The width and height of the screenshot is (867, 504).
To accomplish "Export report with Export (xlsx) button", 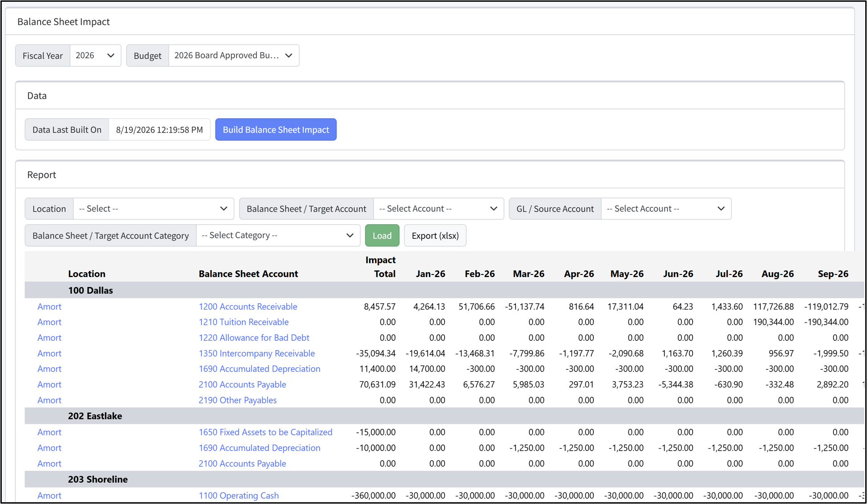I will click(x=435, y=235).
